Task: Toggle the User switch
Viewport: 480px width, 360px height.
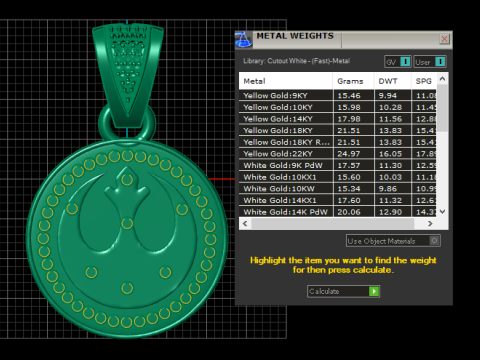Action: coord(430,62)
